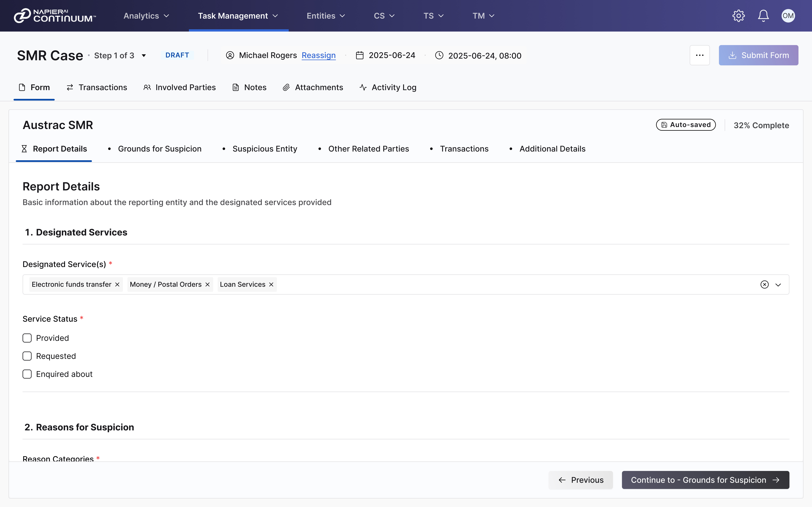Remove Electronic funds transfer tag
The width and height of the screenshot is (812, 507).
coord(117,284)
